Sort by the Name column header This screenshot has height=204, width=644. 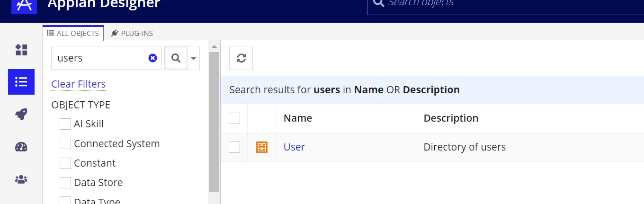[x=298, y=118]
